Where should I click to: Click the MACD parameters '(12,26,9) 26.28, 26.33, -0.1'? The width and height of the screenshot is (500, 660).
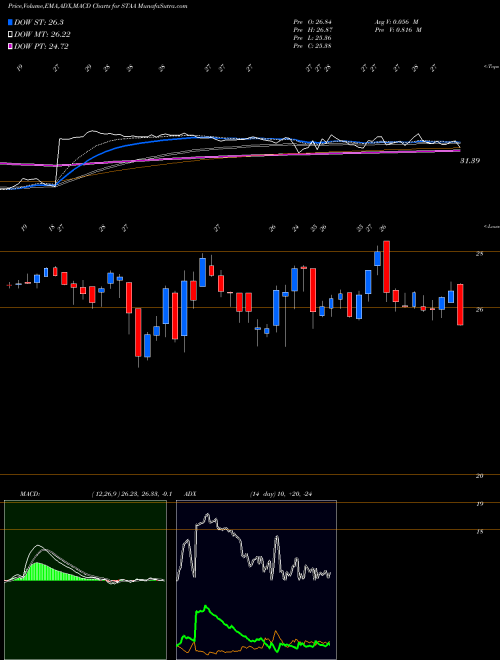[x=131, y=494]
